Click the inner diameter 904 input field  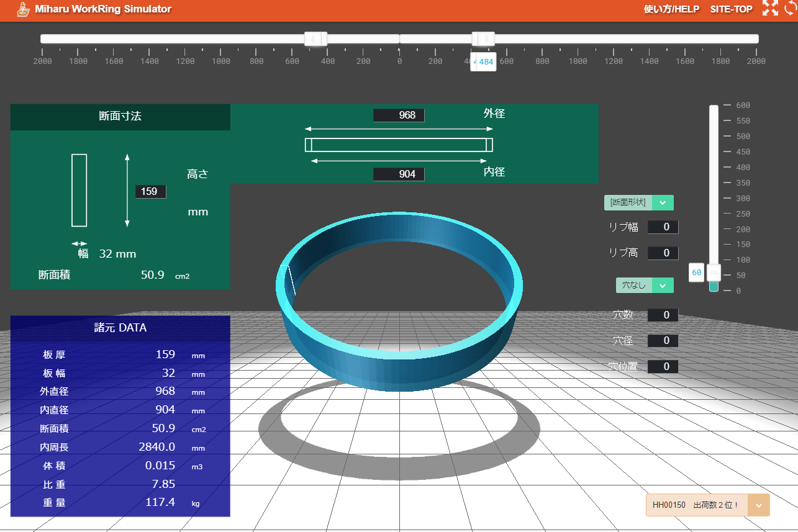click(399, 174)
